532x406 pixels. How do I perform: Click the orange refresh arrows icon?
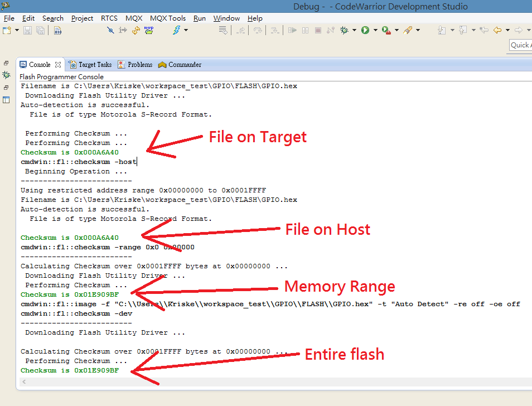tap(136, 31)
